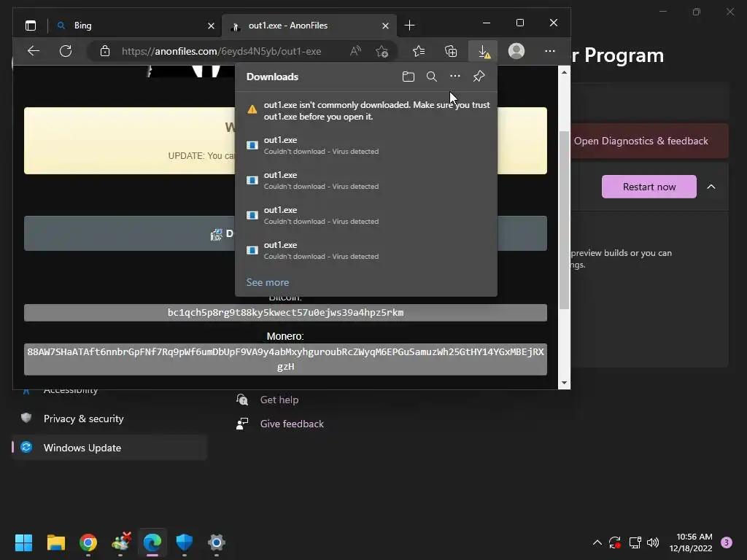Screen dimensions: 747x560
Task: Select Windows Update in Settings sidebar
Action: click(x=109, y=448)
